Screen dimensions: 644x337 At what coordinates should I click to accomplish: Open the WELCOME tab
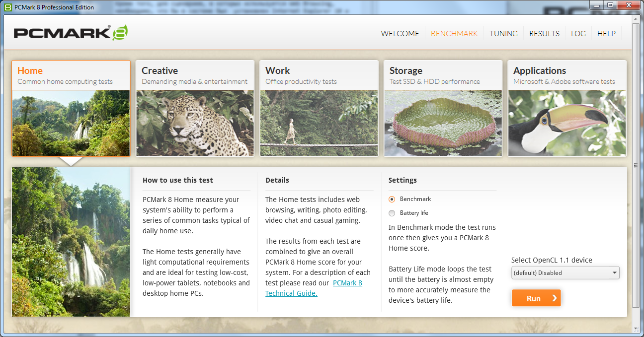(400, 34)
